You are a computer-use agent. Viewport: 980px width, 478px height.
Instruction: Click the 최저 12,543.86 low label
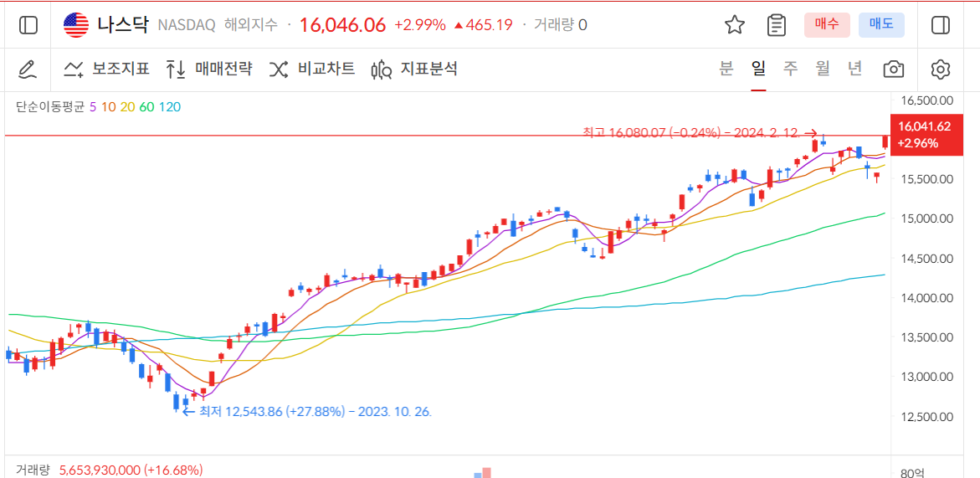point(315,411)
